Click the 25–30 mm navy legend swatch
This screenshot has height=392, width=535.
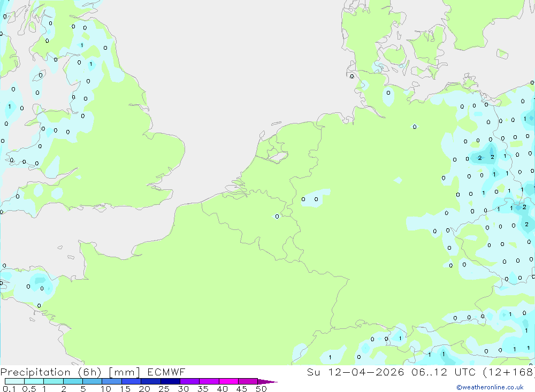(x=170, y=381)
